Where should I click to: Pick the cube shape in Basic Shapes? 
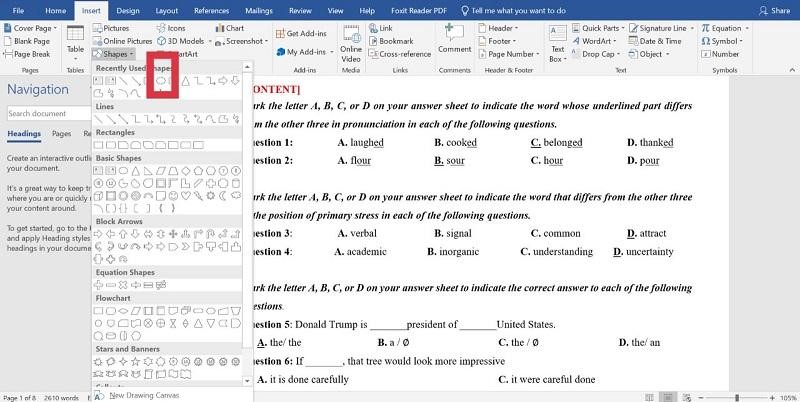(x=98, y=196)
